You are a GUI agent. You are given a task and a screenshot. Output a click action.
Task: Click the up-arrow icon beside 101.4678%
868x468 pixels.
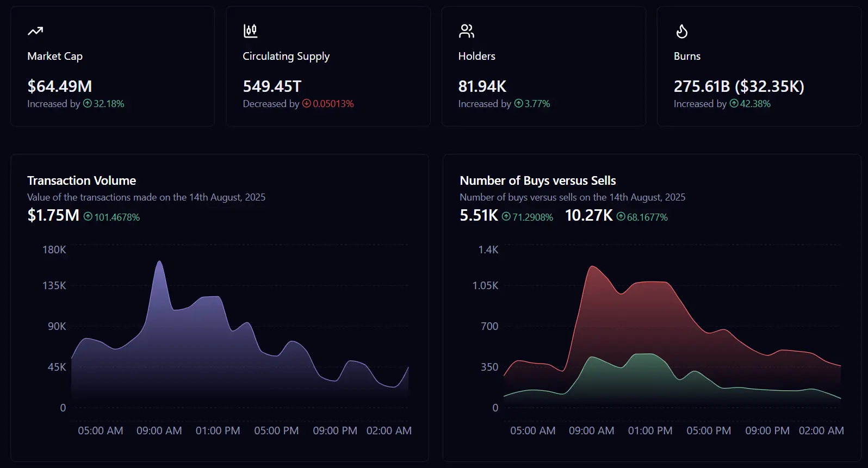pos(88,216)
